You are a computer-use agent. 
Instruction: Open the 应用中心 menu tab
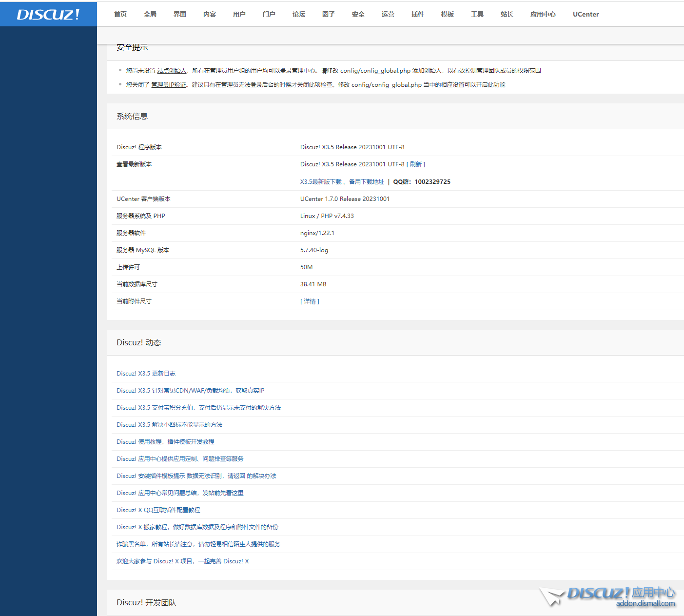click(x=543, y=14)
